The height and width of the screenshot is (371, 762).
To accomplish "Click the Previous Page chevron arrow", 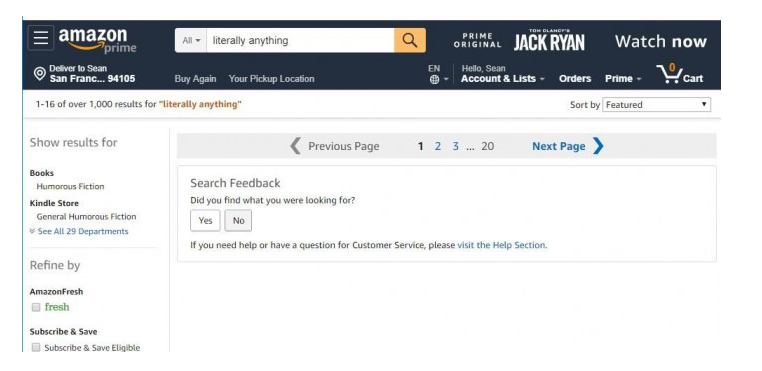I will [x=295, y=146].
